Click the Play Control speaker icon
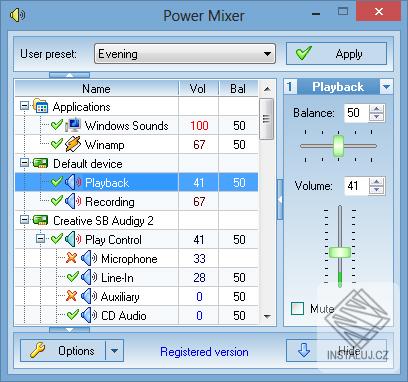The width and height of the screenshot is (408, 382). click(x=73, y=239)
